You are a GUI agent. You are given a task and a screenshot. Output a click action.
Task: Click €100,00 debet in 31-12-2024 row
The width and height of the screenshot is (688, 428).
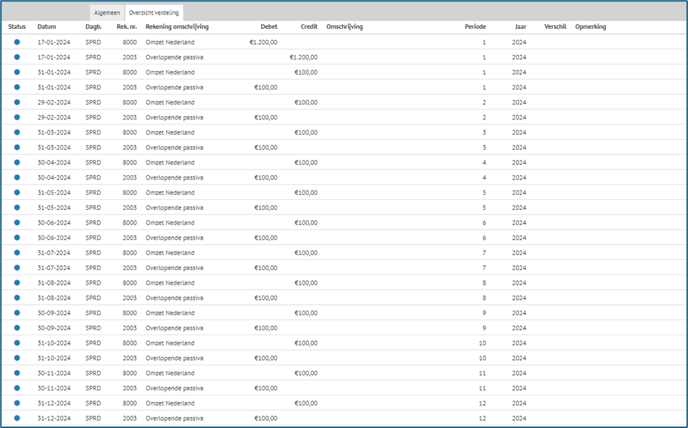pos(266,418)
